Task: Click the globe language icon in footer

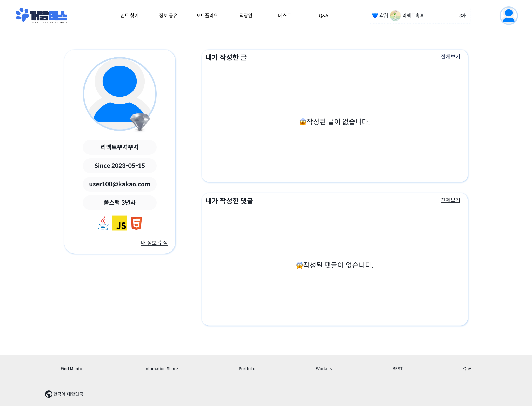Action: (49, 394)
